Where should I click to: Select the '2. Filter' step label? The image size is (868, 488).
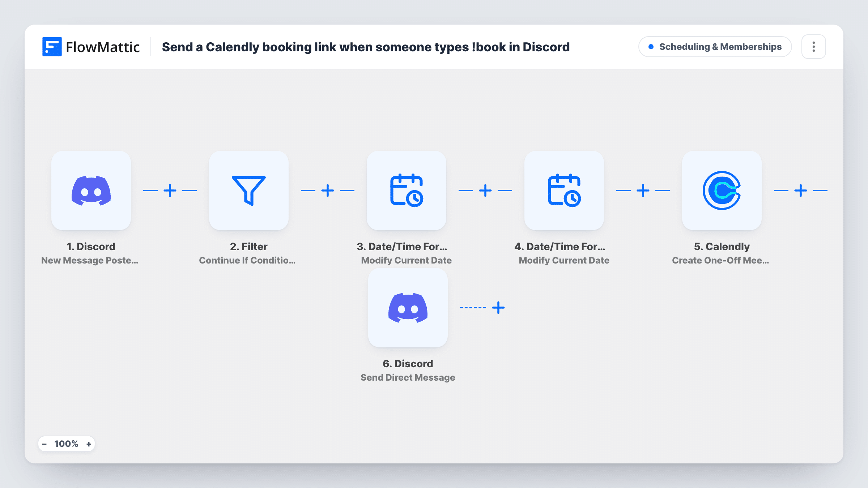[249, 247]
